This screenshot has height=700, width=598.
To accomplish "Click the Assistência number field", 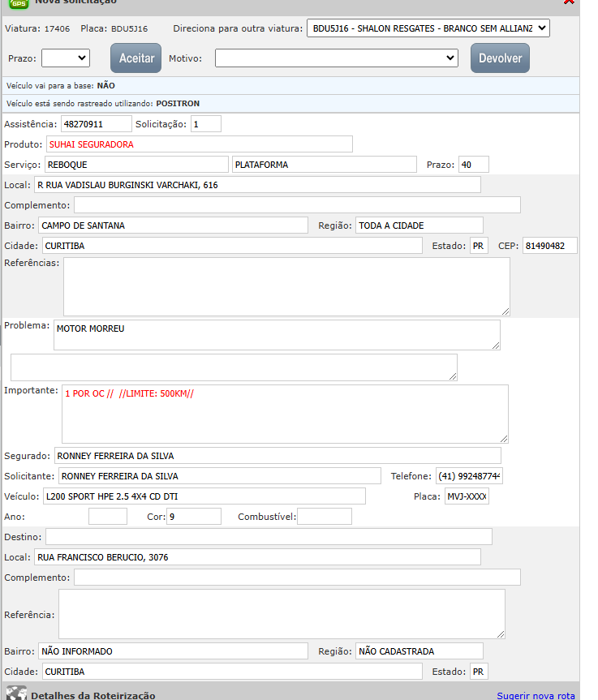I will click(x=95, y=123).
